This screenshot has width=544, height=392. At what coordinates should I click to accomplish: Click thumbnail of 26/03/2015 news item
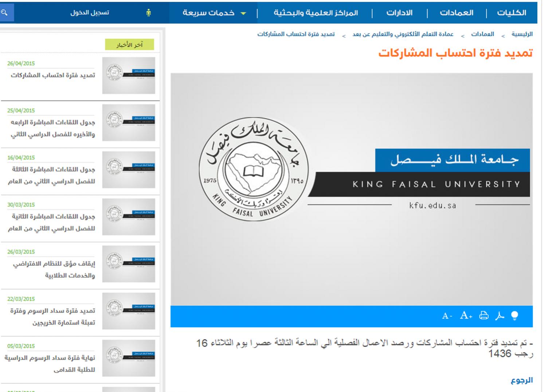click(129, 264)
